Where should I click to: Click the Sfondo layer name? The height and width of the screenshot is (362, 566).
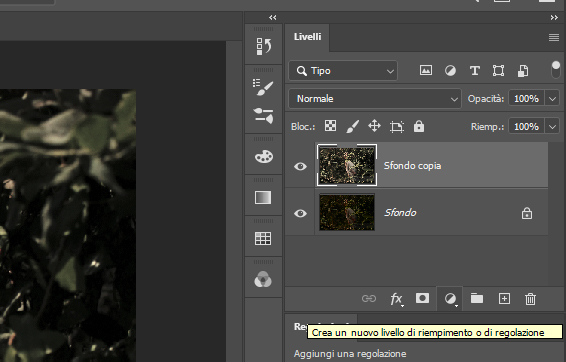(x=400, y=213)
